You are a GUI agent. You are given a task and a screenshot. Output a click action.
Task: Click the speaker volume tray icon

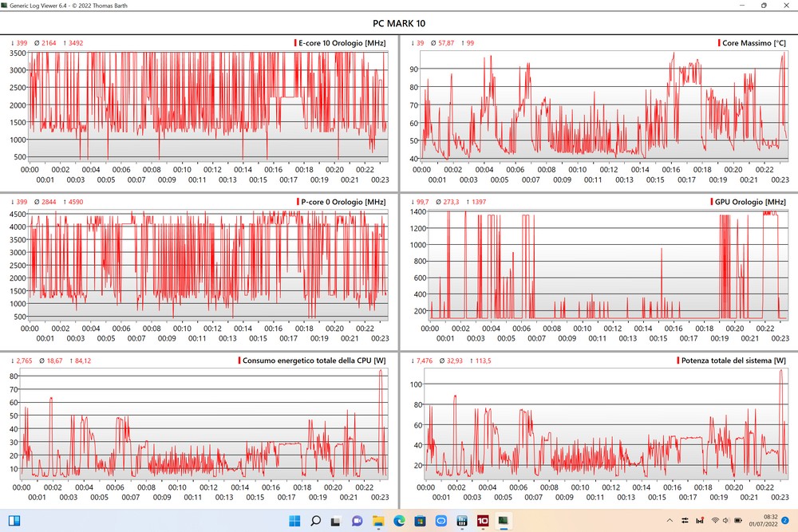725,520
